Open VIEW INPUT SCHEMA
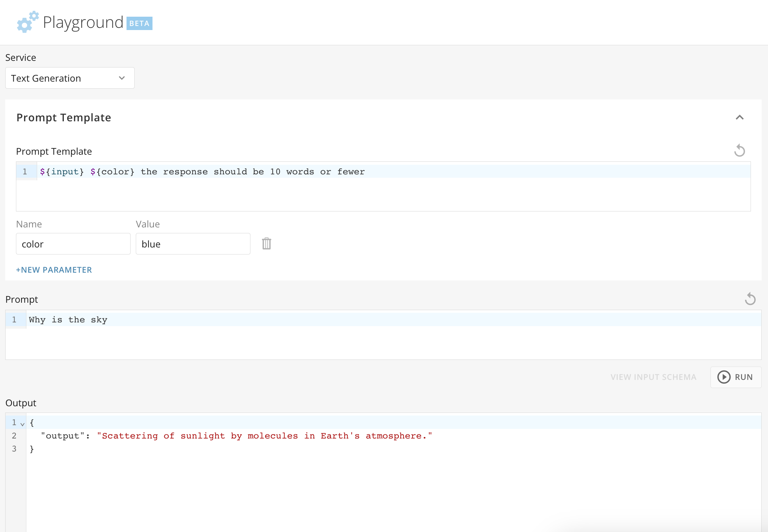This screenshot has width=768, height=532. 654,377
